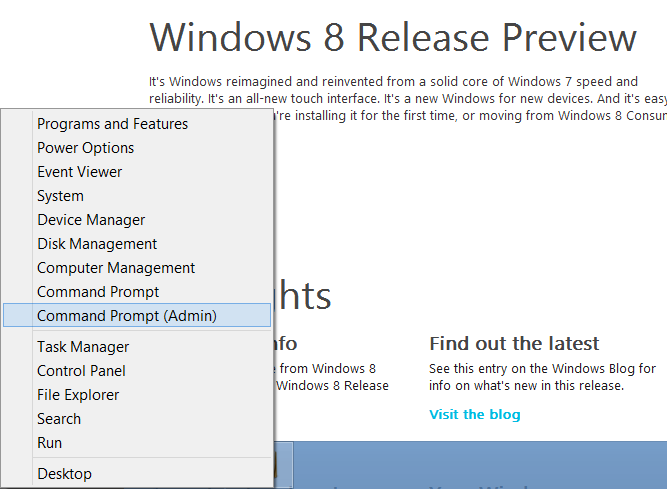The width and height of the screenshot is (667, 489).
Task: Launch File Explorer
Action: point(137,395)
